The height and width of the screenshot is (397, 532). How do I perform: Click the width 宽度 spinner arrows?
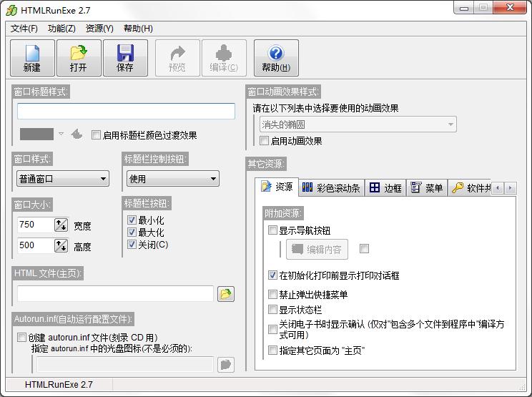[x=61, y=225]
